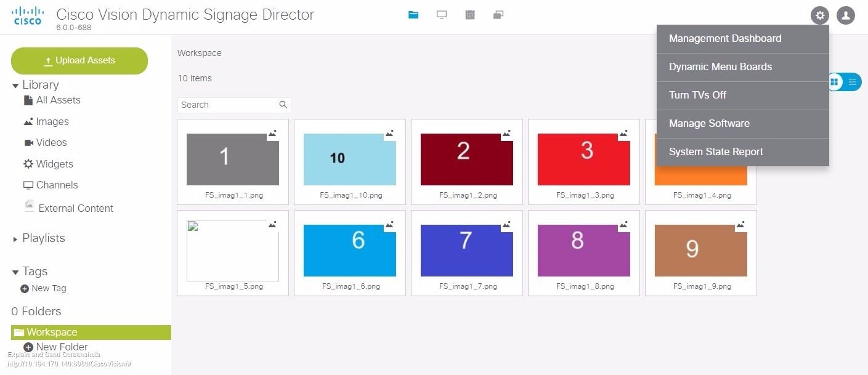Create a New Tag

tap(49, 289)
